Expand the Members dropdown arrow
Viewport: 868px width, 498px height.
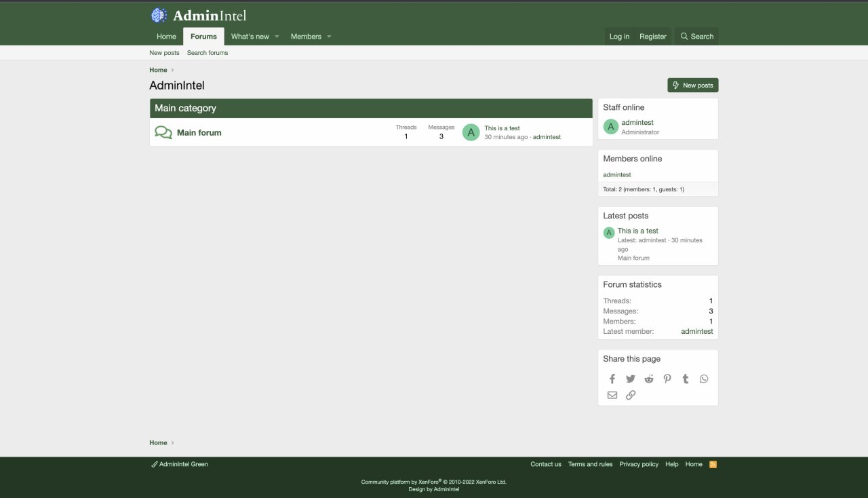coord(329,37)
